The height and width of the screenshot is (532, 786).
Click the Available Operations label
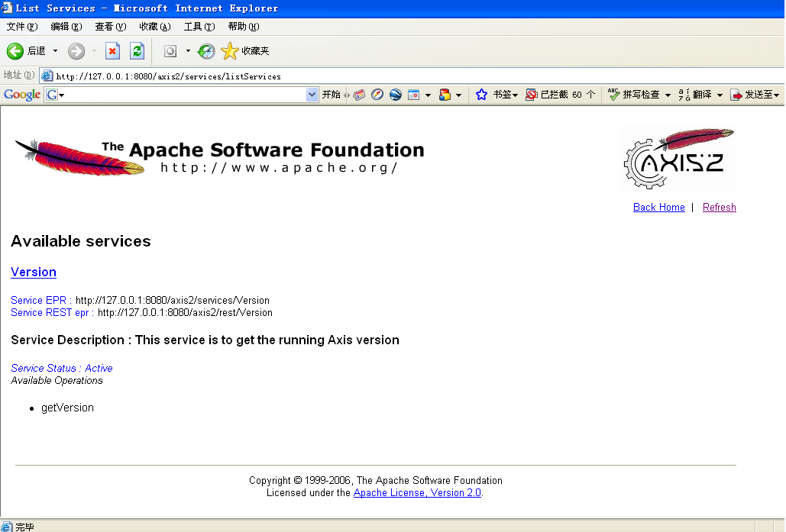coord(57,381)
